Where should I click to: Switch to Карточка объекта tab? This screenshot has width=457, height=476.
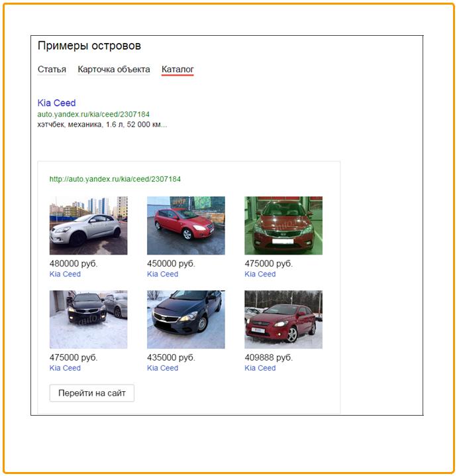coord(113,69)
